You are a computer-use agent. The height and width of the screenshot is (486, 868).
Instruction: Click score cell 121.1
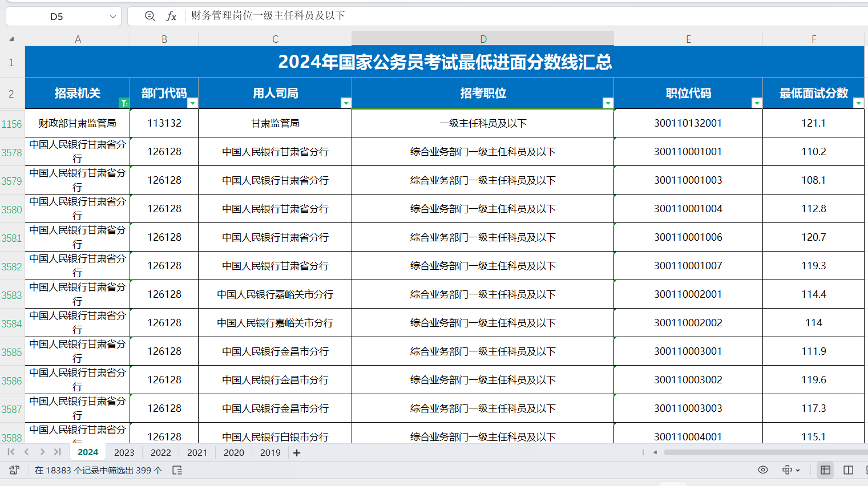(x=813, y=123)
